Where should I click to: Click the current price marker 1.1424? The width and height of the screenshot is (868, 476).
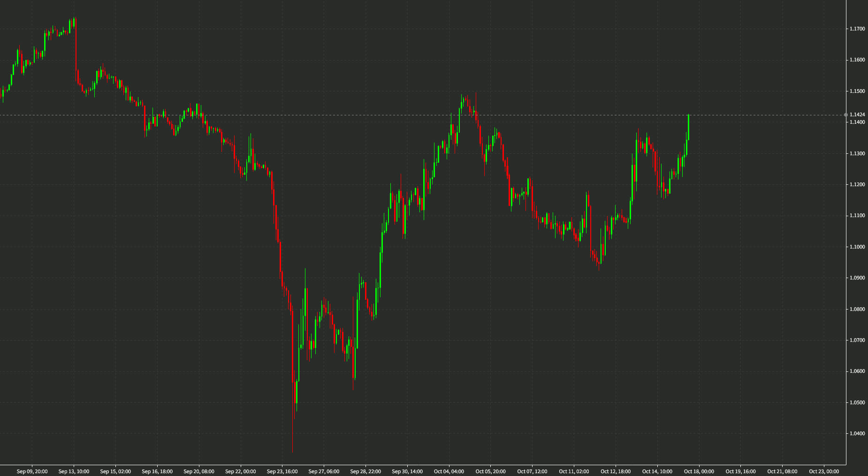point(857,114)
